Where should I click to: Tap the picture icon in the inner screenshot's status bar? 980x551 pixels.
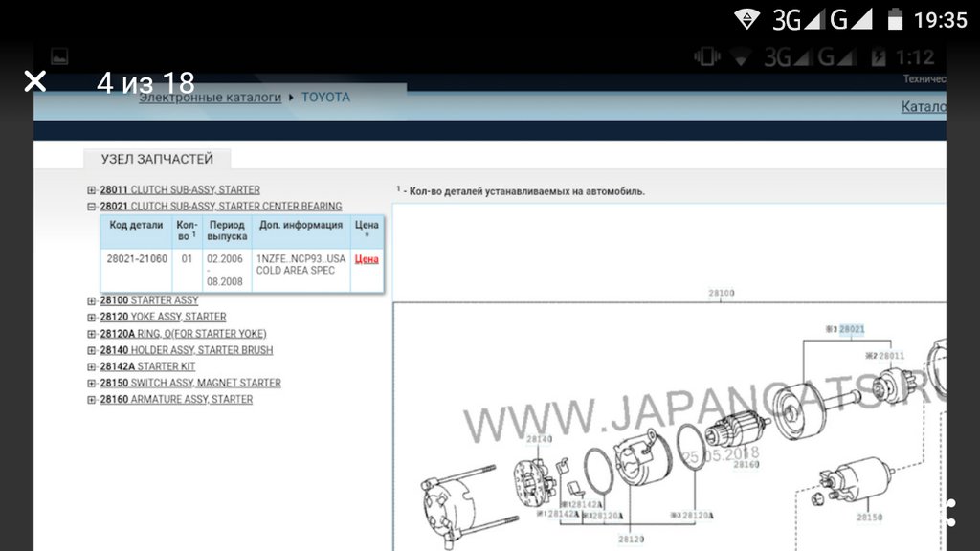tap(59, 56)
